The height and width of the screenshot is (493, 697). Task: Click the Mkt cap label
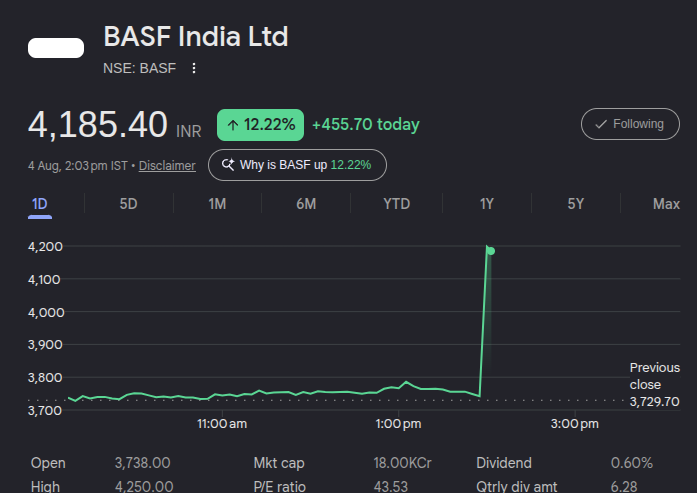click(x=279, y=463)
